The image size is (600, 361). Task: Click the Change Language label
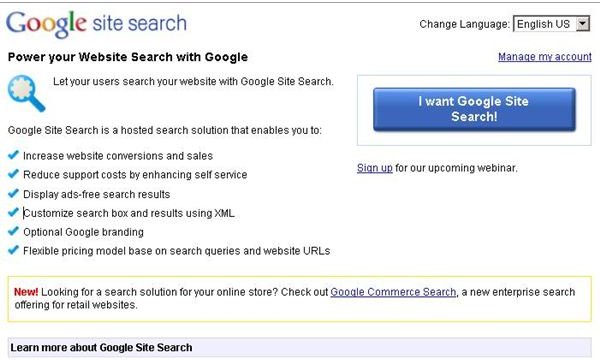[x=465, y=24]
